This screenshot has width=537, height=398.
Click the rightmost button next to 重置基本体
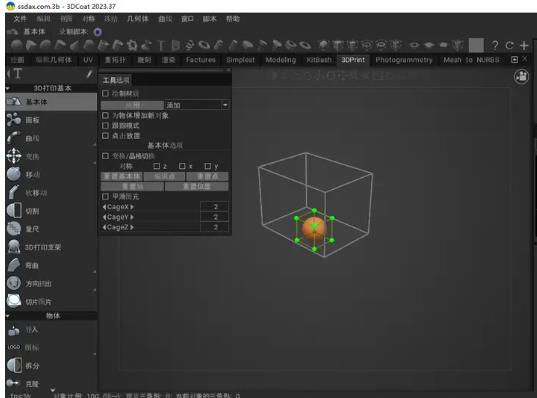point(208,176)
